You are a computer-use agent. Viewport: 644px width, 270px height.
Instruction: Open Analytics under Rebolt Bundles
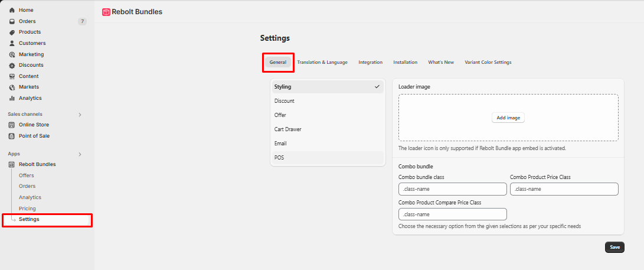coord(30,197)
